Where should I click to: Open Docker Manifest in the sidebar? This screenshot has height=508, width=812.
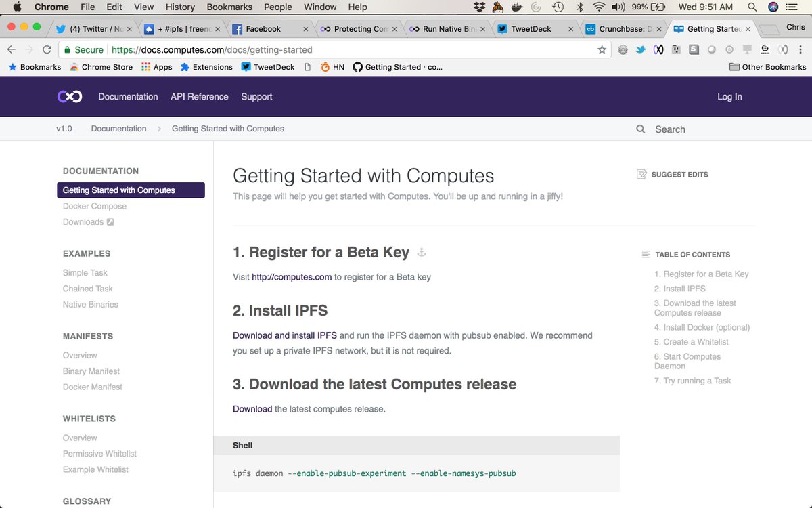(x=93, y=387)
